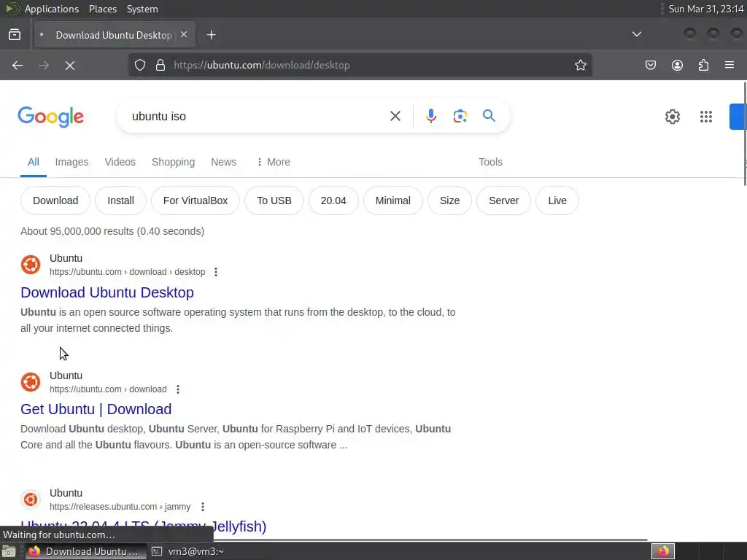Screen dimensions: 747x560
Task: Open the Places menu
Action: (102, 9)
